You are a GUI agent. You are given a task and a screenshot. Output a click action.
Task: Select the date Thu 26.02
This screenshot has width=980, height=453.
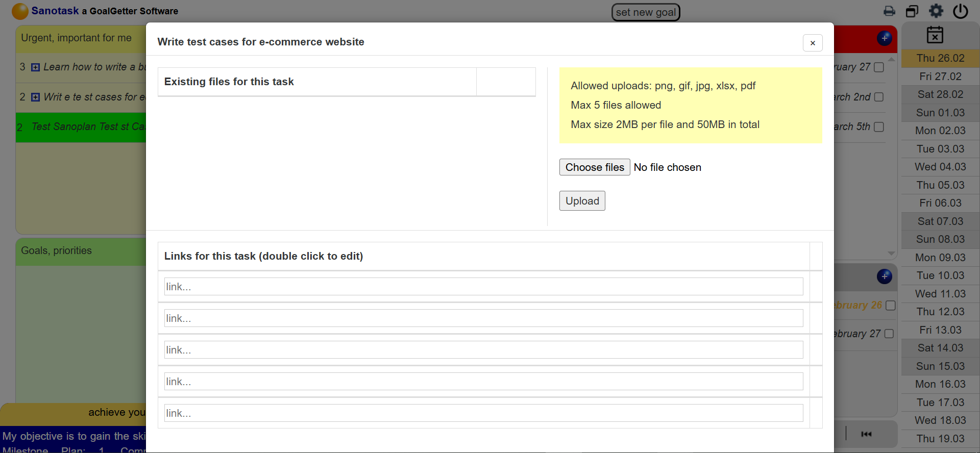pyautogui.click(x=940, y=58)
